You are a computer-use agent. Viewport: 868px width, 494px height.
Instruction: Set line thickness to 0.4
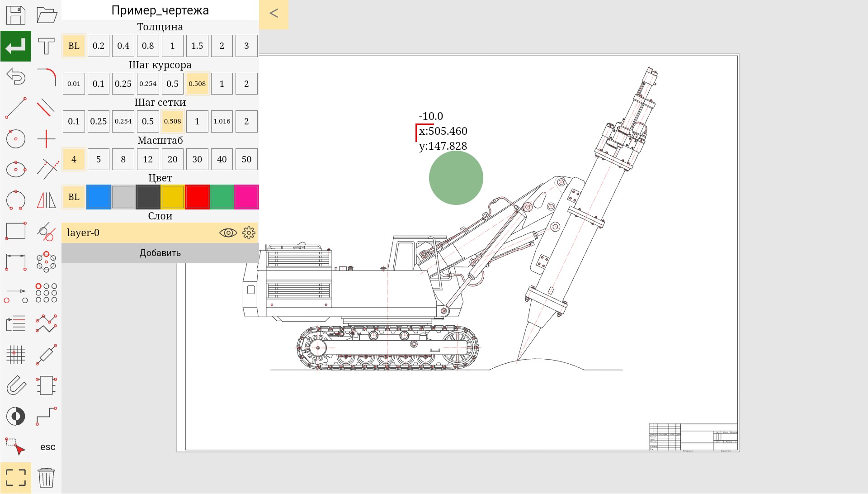tap(123, 46)
